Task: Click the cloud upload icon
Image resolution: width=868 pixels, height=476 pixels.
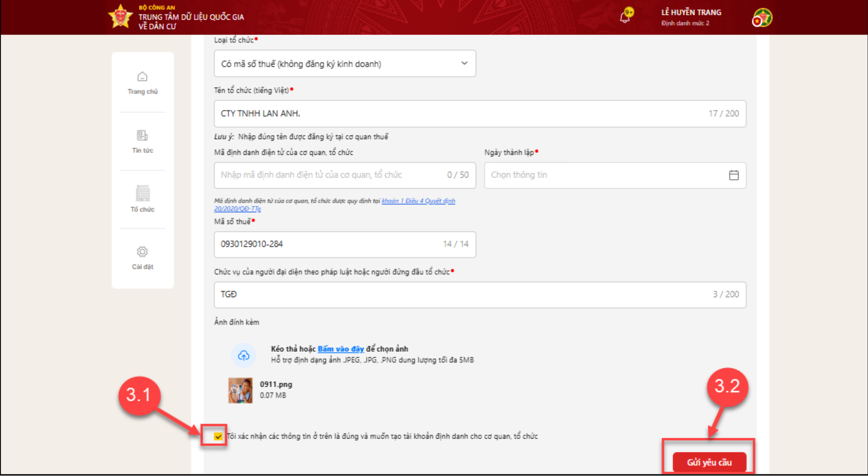Action: coord(243,356)
